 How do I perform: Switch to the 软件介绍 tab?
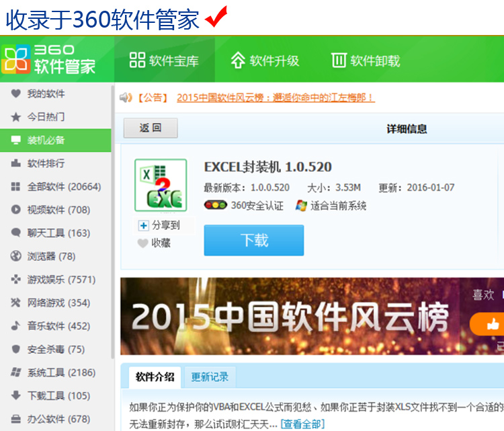[155, 377]
